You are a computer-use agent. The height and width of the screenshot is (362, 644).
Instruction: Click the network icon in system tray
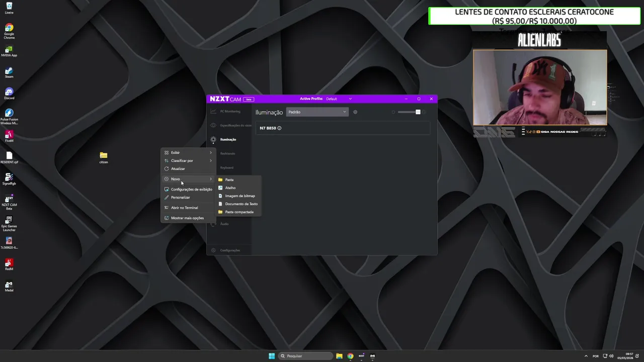coord(605,356)
